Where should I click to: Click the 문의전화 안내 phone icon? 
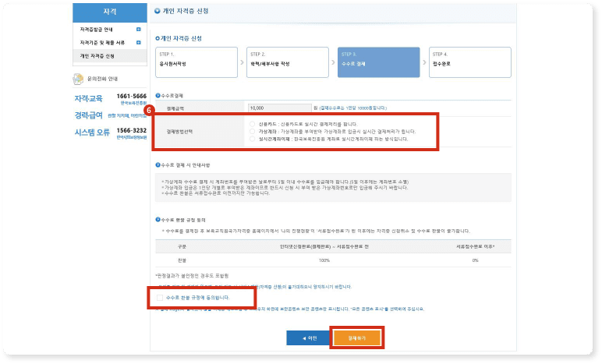point(78,79)
